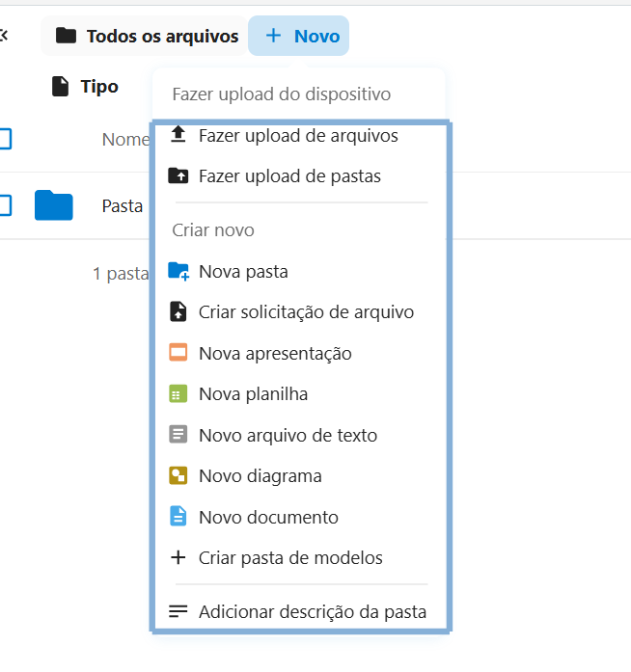Sort by the Nome column header
Viewport: 631px width, 672px height.
click(126, 139)
